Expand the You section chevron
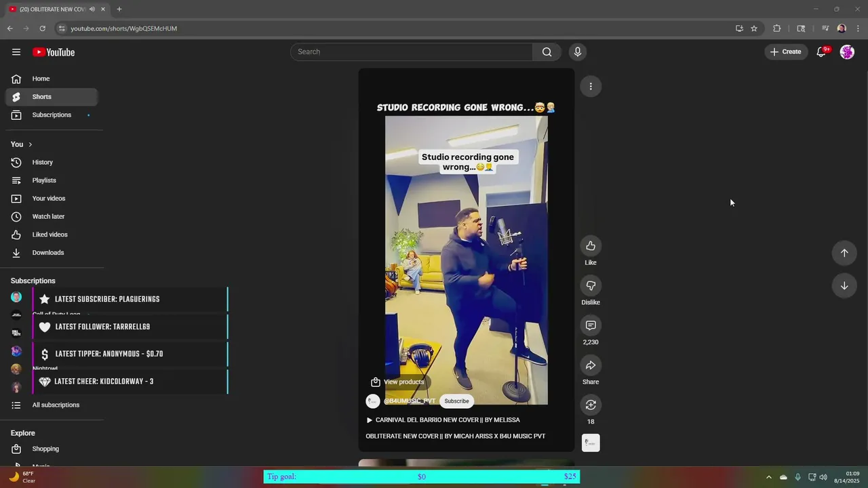 click(x=30, y=144)
